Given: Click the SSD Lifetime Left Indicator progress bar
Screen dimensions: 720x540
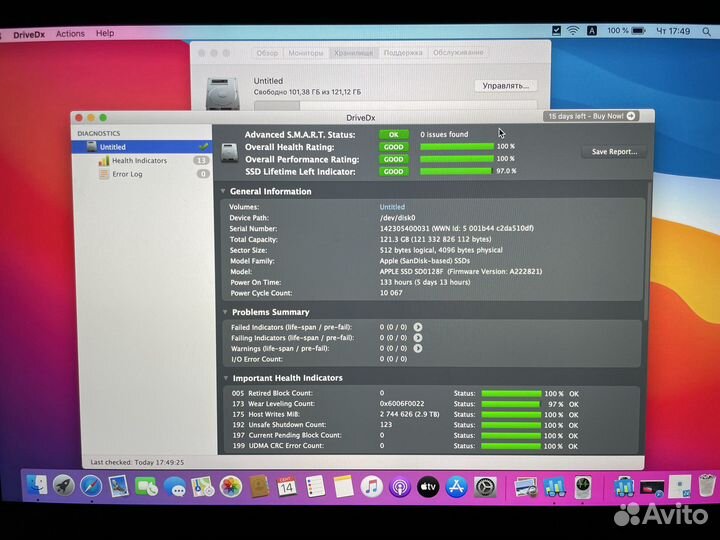Looking at the screenshot, I should pyautogui.click(x=457, y=171).
